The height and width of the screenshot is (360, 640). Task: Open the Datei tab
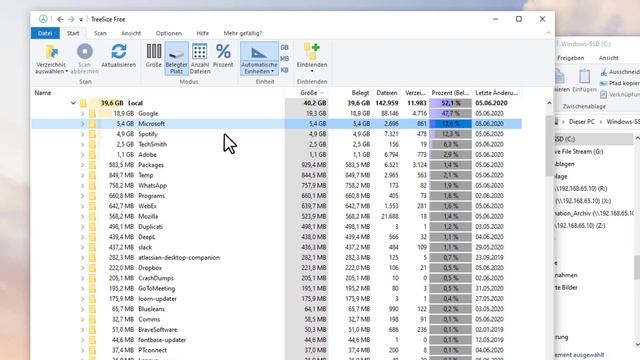tap(45, 33)
